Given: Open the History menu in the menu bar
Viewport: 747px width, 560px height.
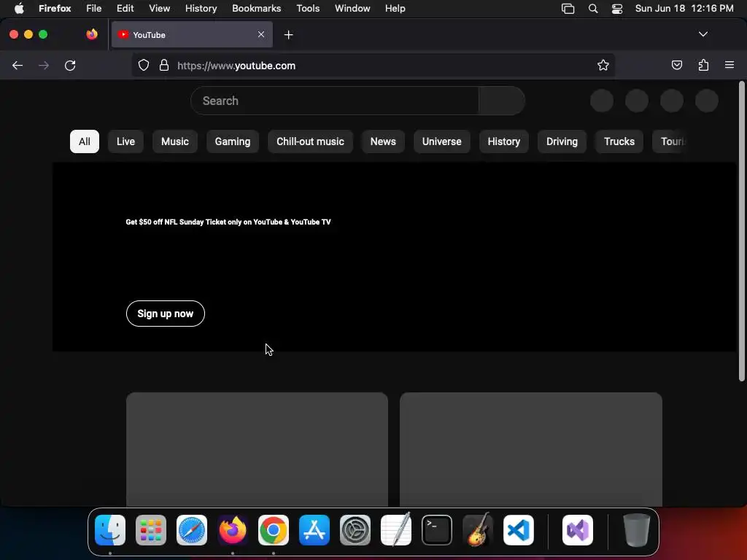Looking at the screenshot, I should tap(201, 8).
